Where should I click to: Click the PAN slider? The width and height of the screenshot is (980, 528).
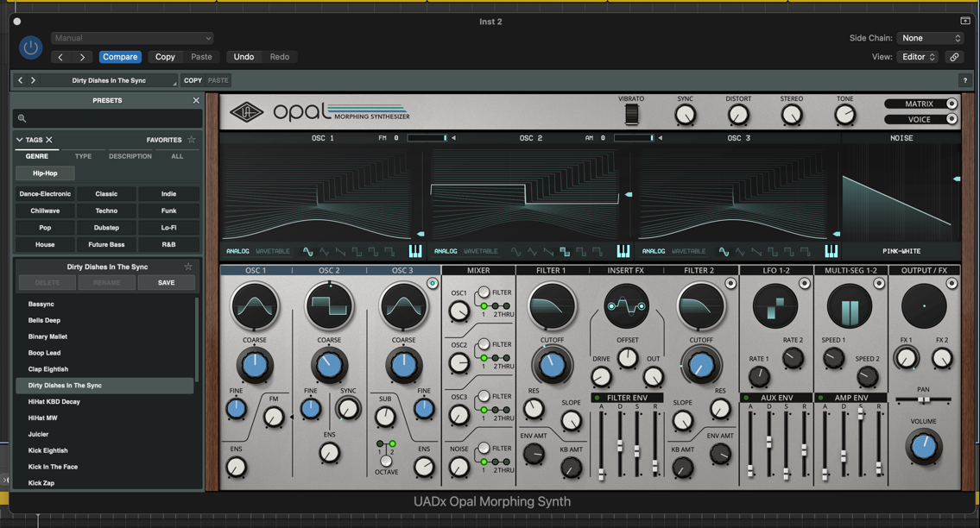pyautogui.click(x=923, y=400)
